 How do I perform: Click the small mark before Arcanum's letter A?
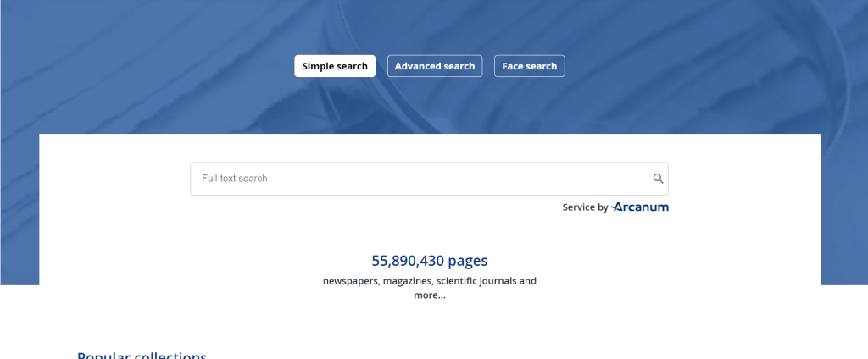coord(615,206)
